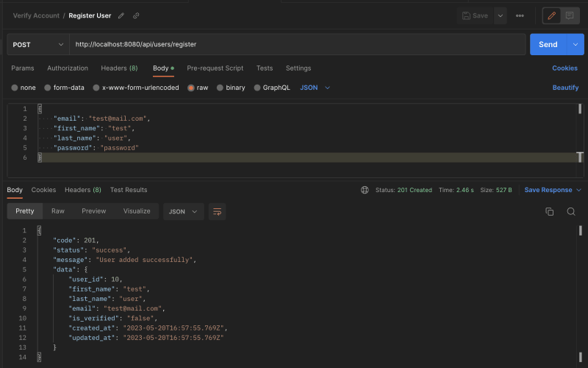Click the "message" line in response
This screenshot has width=588, height=368.
(124, 260)
